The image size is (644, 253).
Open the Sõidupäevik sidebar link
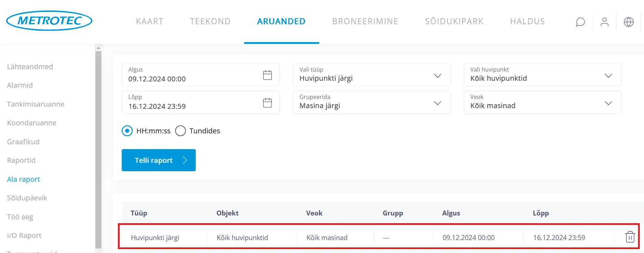(27, 198)
